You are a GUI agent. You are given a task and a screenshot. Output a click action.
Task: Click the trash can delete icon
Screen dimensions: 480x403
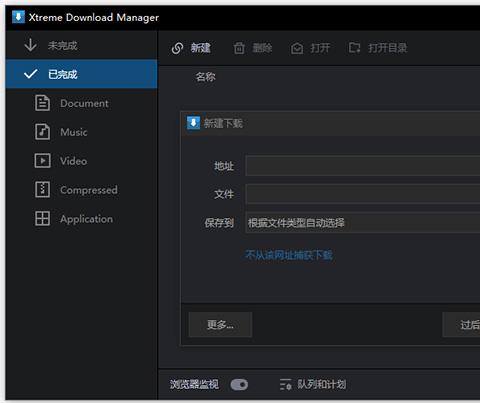point(239,48)
